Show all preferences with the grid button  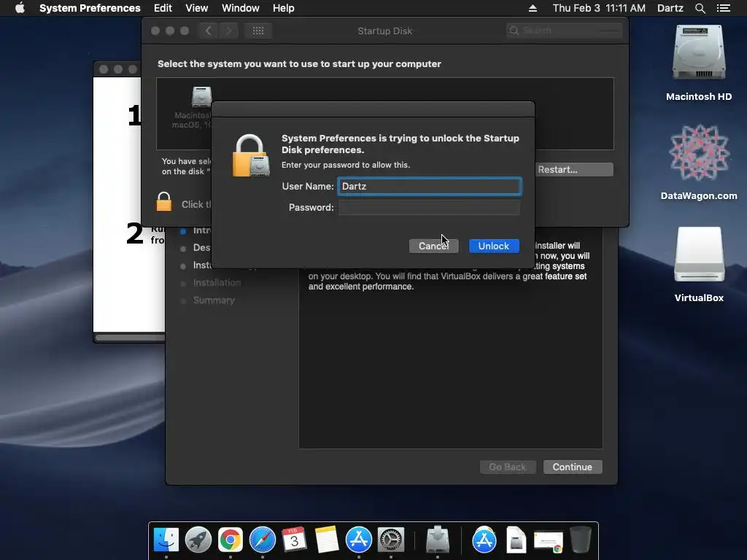point(258,31)
